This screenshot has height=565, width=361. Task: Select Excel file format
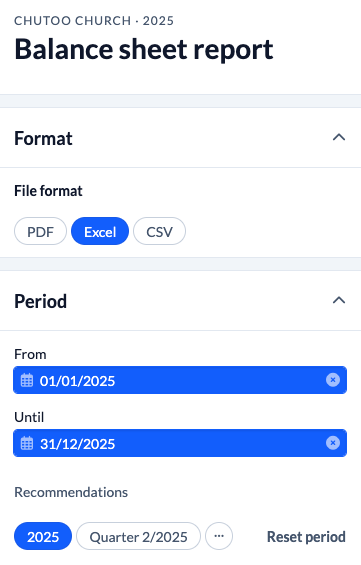point(100,231)
